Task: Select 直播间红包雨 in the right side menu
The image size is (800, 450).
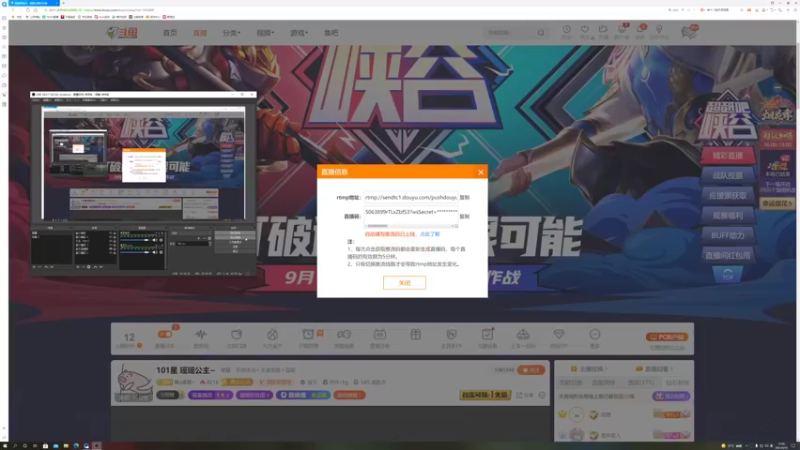Action: 728,255
